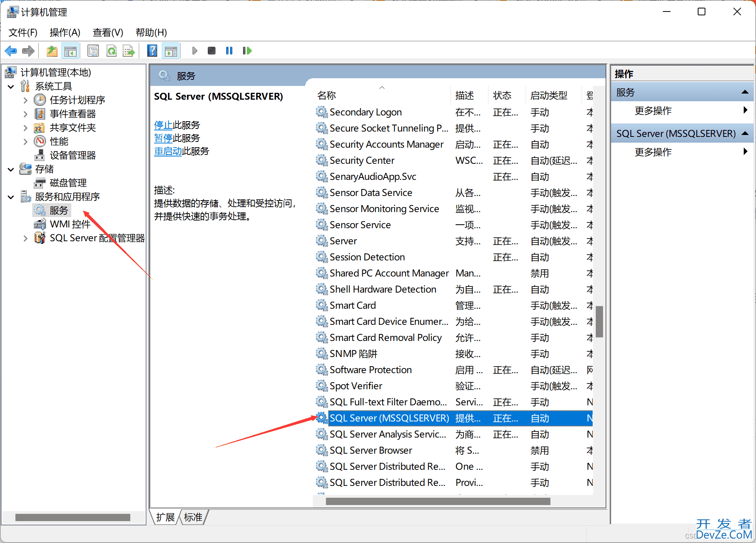Click the Stop Service toolbar icon
This screenshot has height=543, width=756.
pyautogui.click(x=211, y=51)
